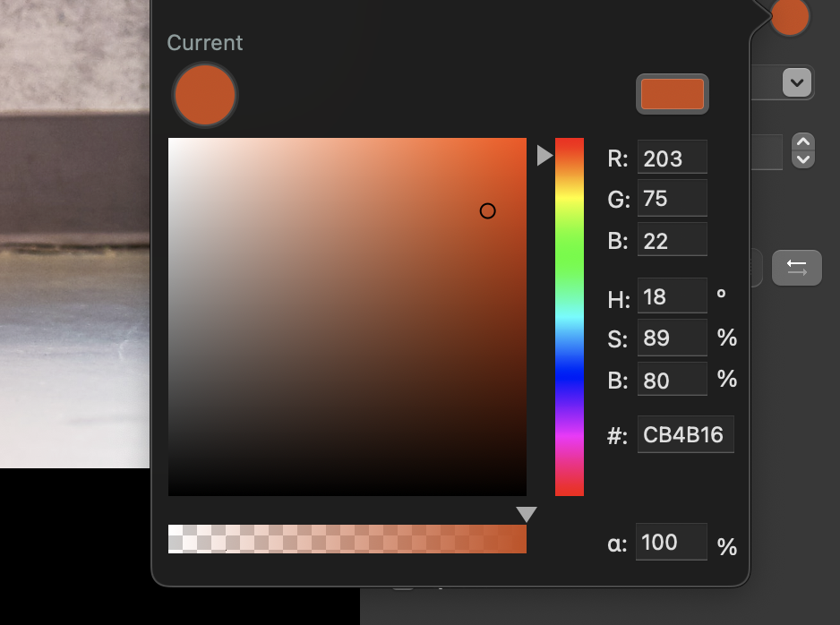This screenshot has width=840, height=625.
Task: Click the blue value field showing 22
Action: click(672, 240)
